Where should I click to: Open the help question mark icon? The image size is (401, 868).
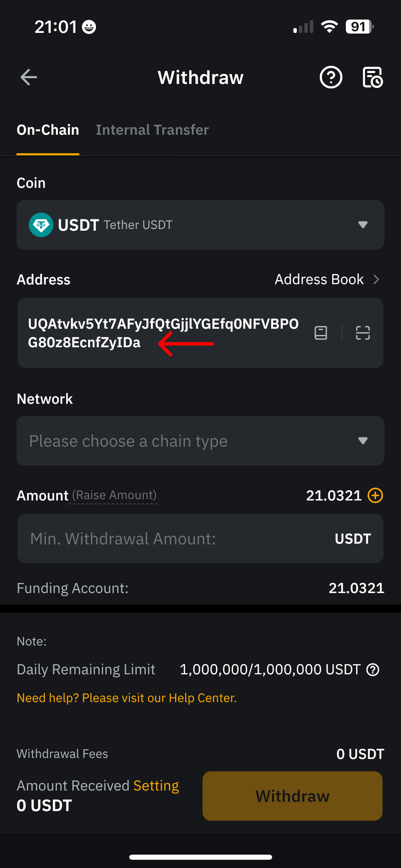click(x=331, y=77)
